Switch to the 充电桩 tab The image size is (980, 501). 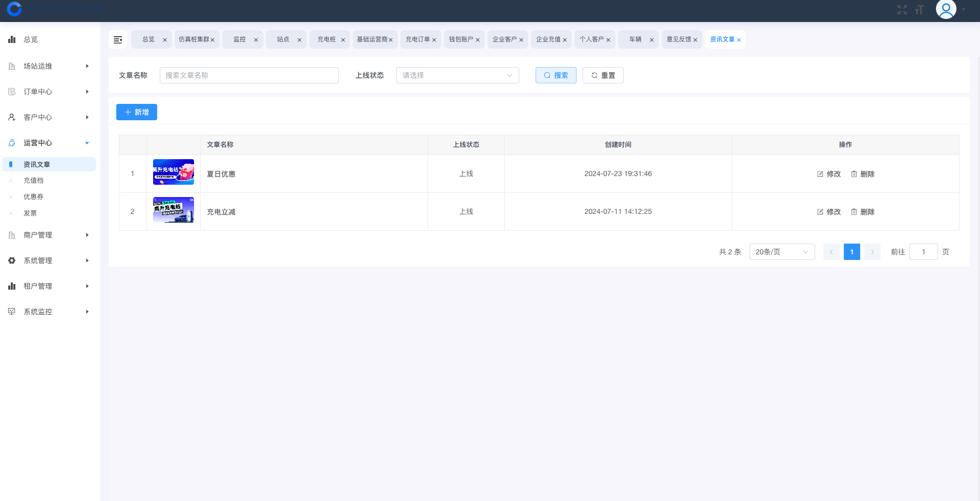(x=327, y=39)
